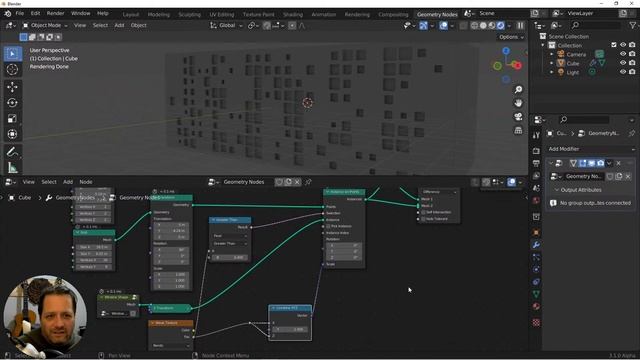Hide the Light in viewport via eye
This screenshot has width=640, height=360.
point(623,72)
